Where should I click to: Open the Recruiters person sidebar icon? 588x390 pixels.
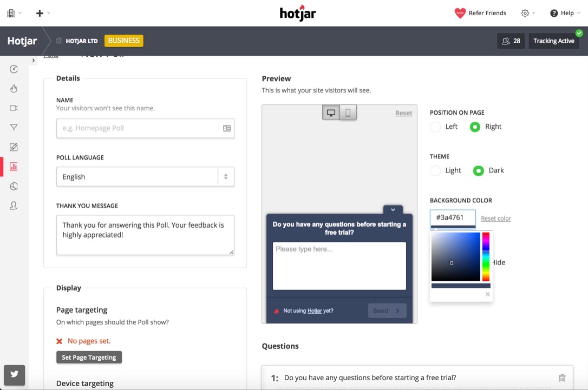pyautogui.click(x=14, y=206)
